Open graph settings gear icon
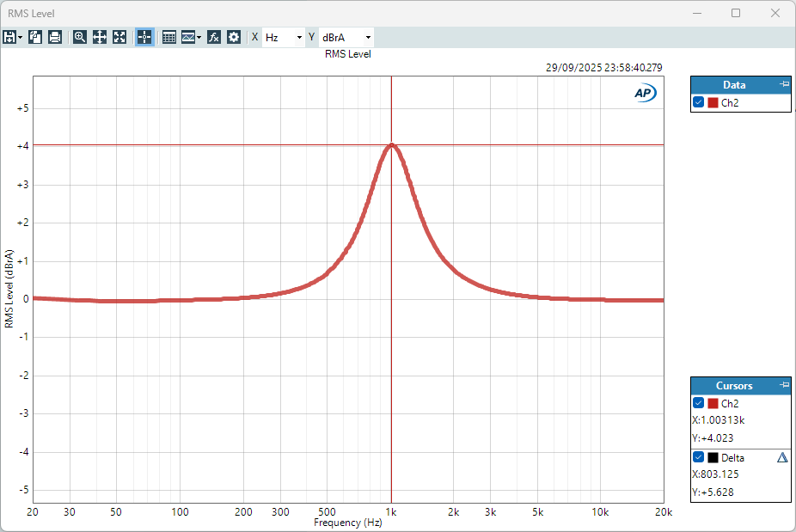Viewport: 796px width, 532px height. point(234,37)
